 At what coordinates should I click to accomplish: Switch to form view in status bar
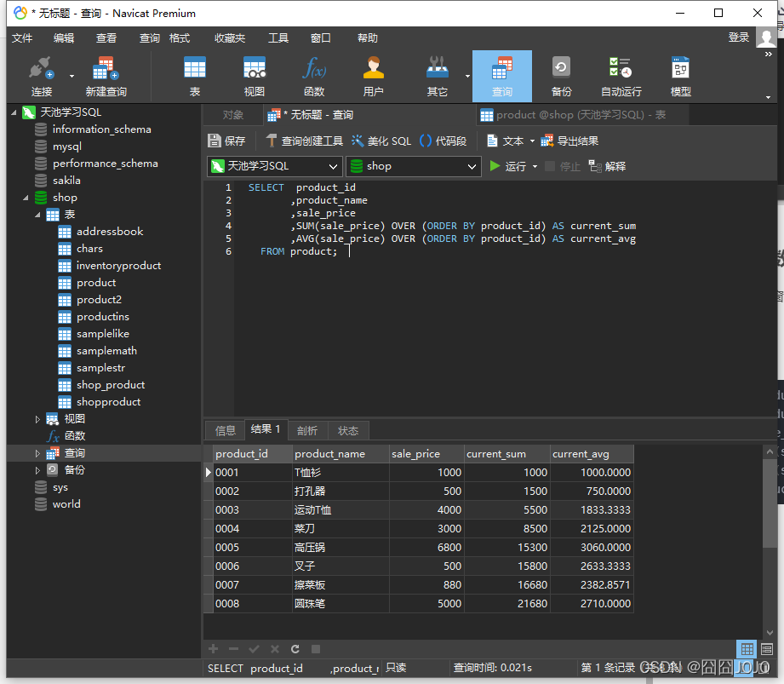pos(767,649)
